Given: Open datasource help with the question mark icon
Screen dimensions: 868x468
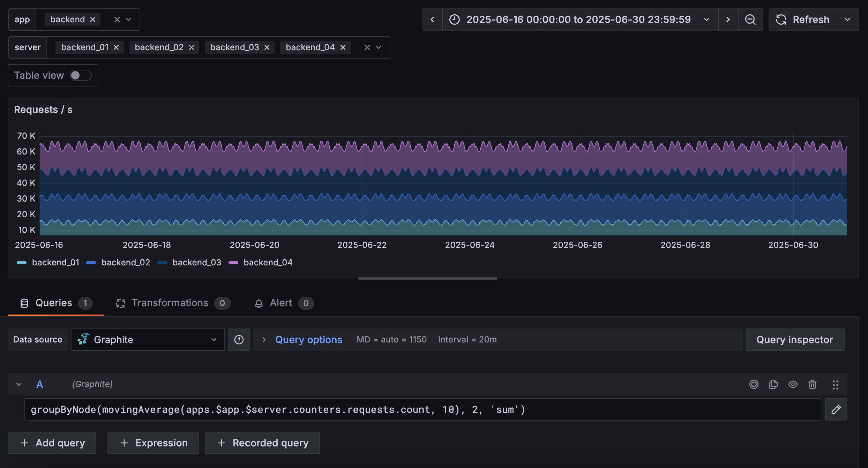Looking at the screenshot, I should (239, 339).
